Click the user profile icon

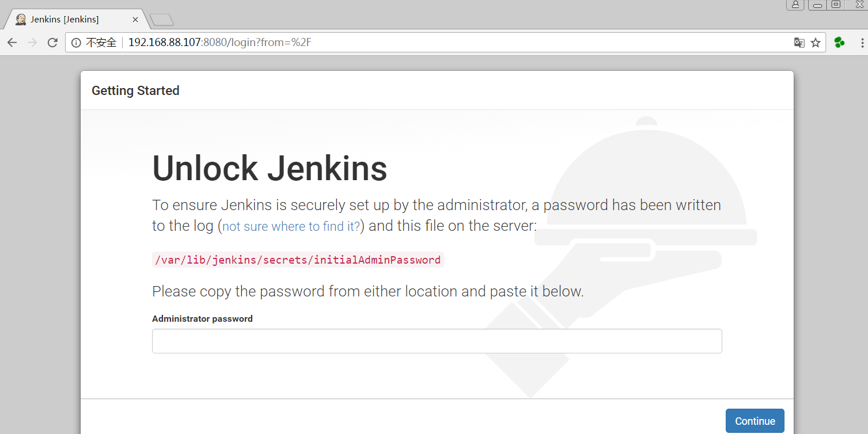pyautogui.click(x=795, y=5)
